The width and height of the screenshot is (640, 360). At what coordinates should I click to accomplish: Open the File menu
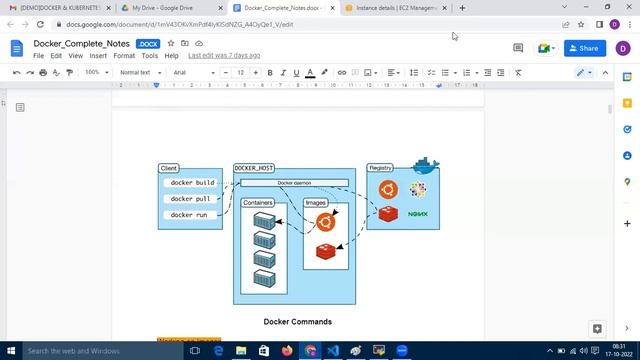point(38,56)
